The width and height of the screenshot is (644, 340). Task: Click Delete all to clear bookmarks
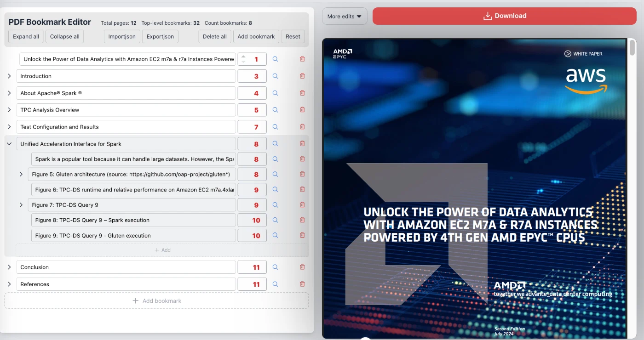(x=214, y=36)
